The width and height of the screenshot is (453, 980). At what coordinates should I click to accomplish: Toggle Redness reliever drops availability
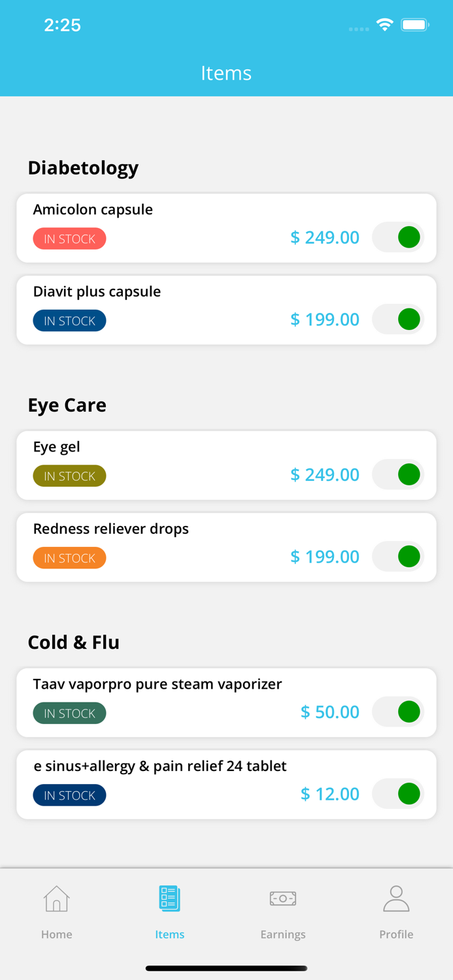pyautogui.click(x=398, y=557)
